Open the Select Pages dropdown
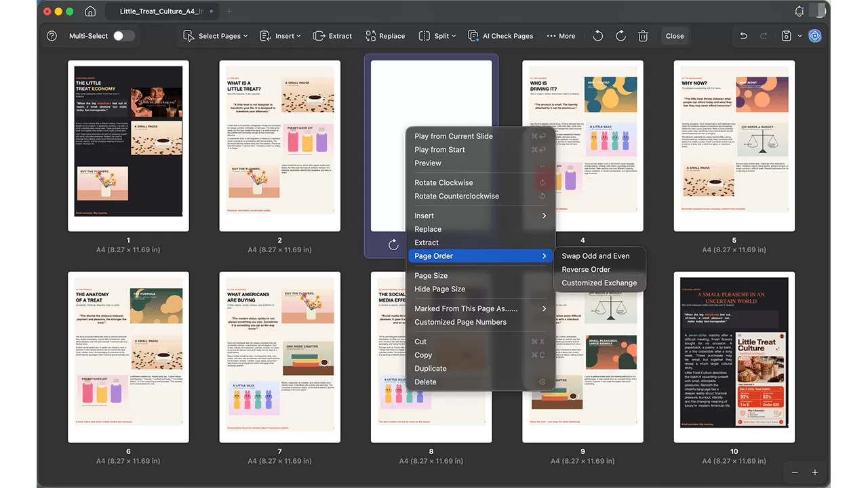The image size is (868, 488). click(216, 36)
